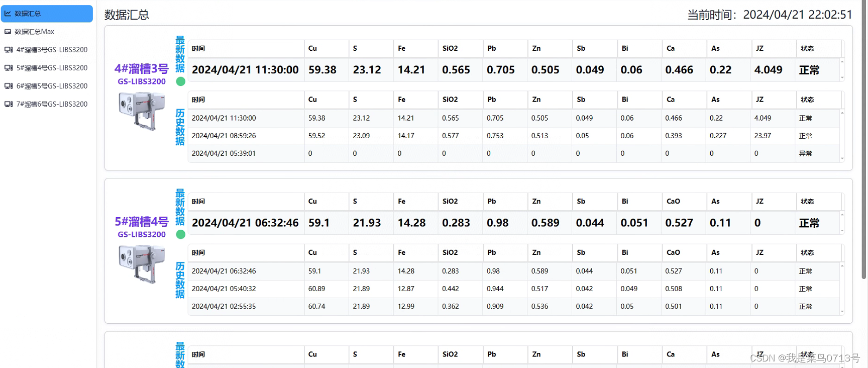Click latest time 2024/04/21 06:32:46 bold cell
The width and height of the screenshot is (868, 368).
pyautogui.click(x=245, y=223)
